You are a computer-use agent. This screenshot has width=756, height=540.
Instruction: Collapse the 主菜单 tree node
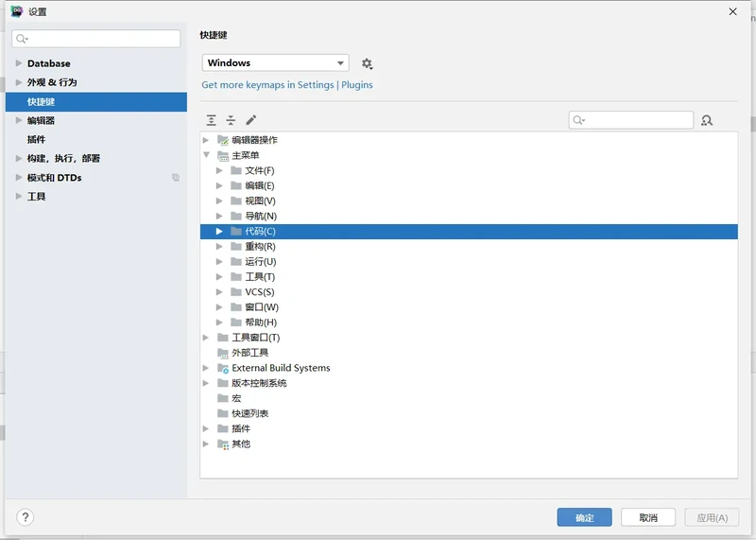(206, 155)
